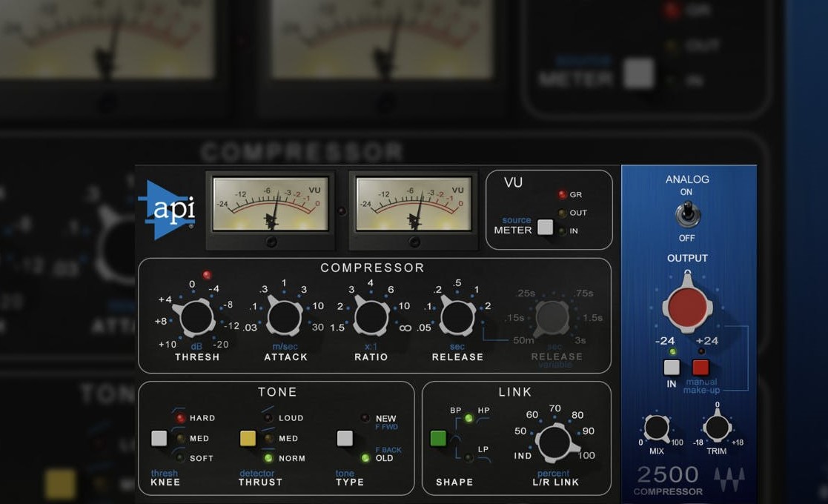The height and width of the screenshot is (504, 828).
Task: Click the ATTACK knob
Action: [x=284, y=318]
